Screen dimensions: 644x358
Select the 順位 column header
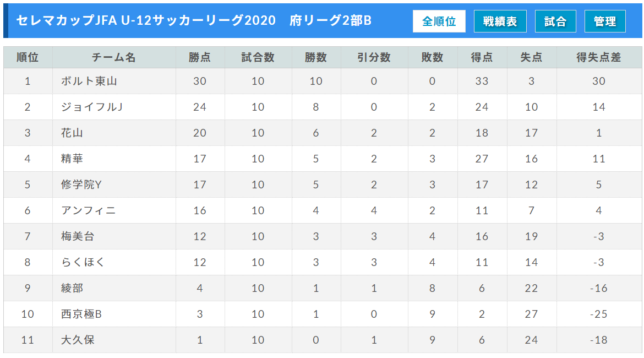28,57
